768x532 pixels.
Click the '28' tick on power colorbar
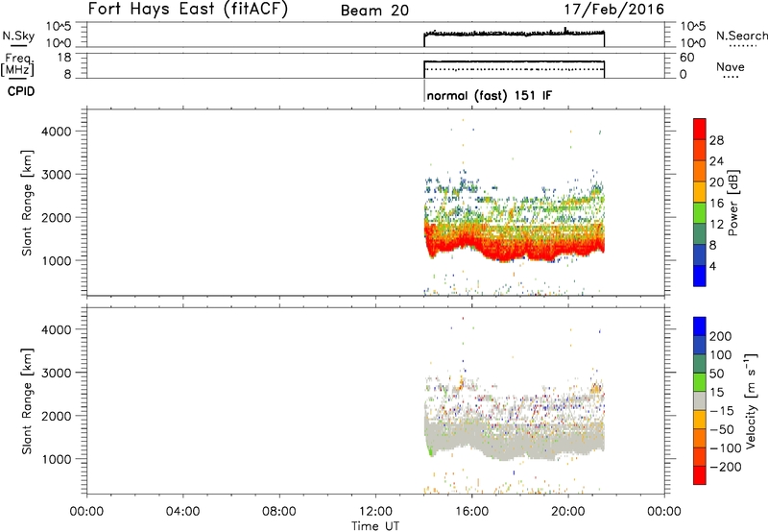pyautogui.click(x=716, y=140)
